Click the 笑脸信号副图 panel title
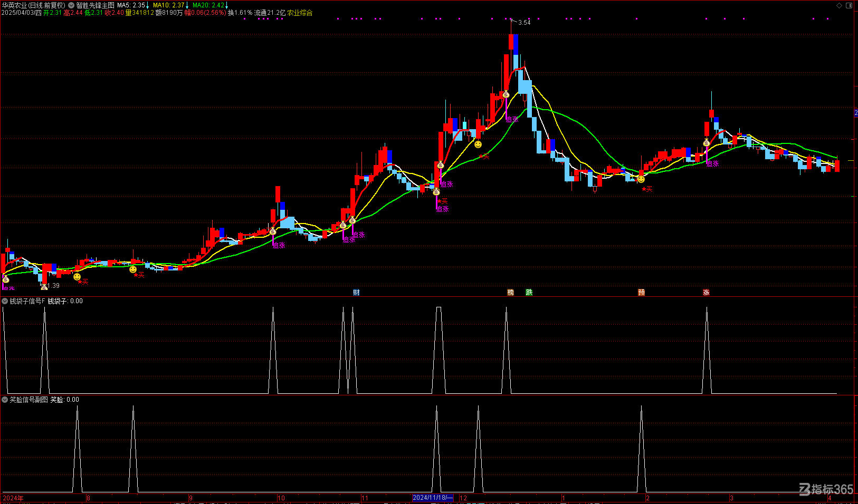This screenshot has height=504, width=858. [x=28, y=400]
